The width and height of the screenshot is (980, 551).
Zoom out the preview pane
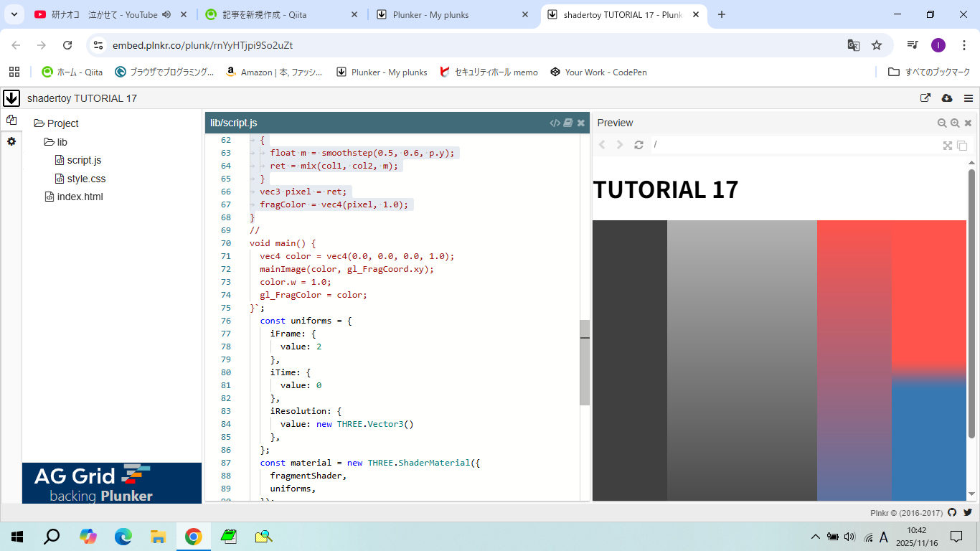(x=942, y=123)
